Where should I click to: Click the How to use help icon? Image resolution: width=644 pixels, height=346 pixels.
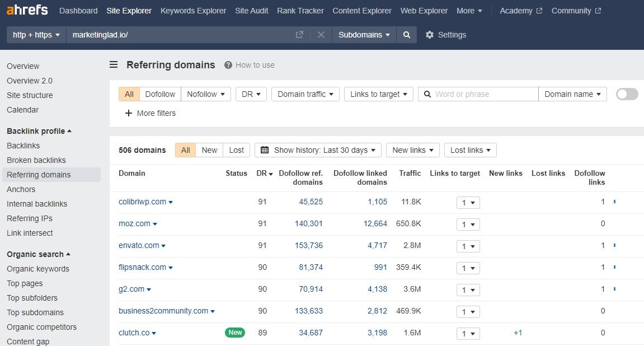[228, 65]
